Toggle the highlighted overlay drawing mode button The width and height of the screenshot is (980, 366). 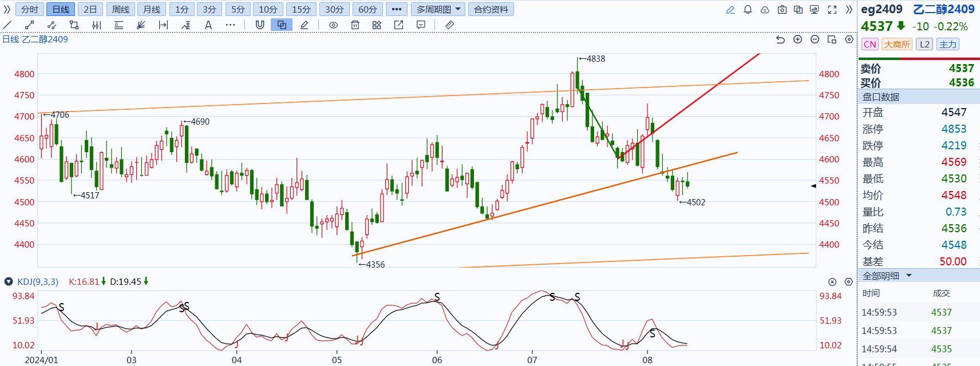click(x=282, y=25)
